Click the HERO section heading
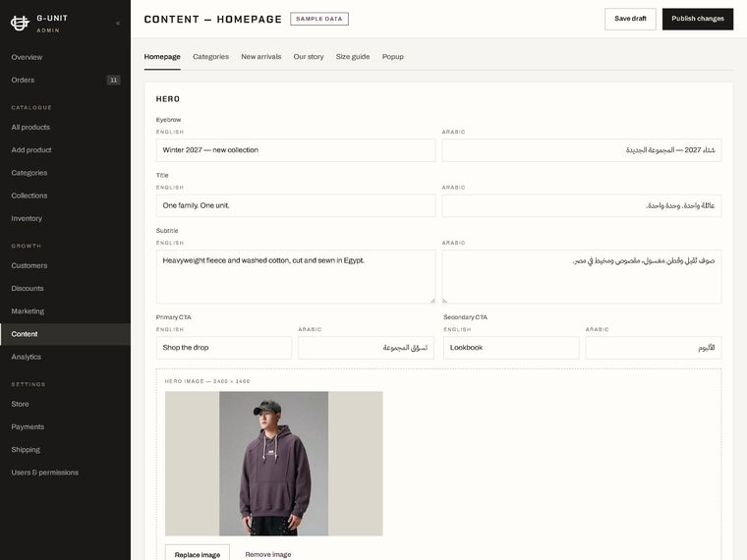 coord(168,99)
